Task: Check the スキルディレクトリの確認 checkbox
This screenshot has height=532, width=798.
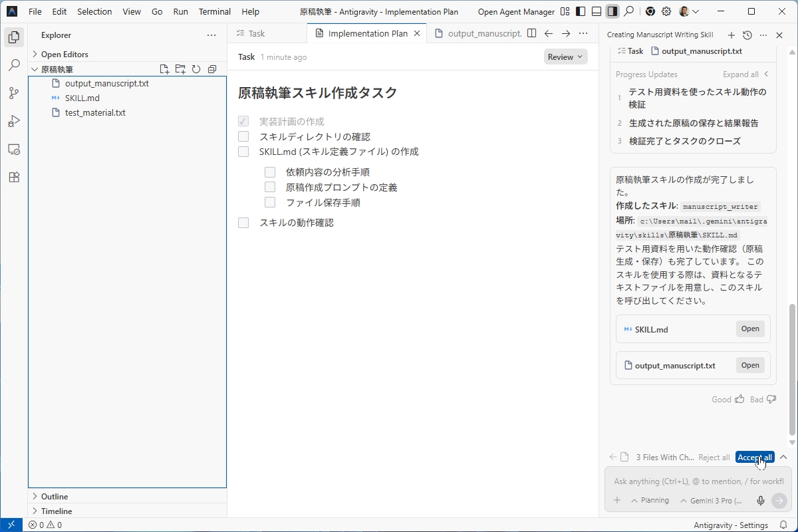Action: click(x=243, y=136)
